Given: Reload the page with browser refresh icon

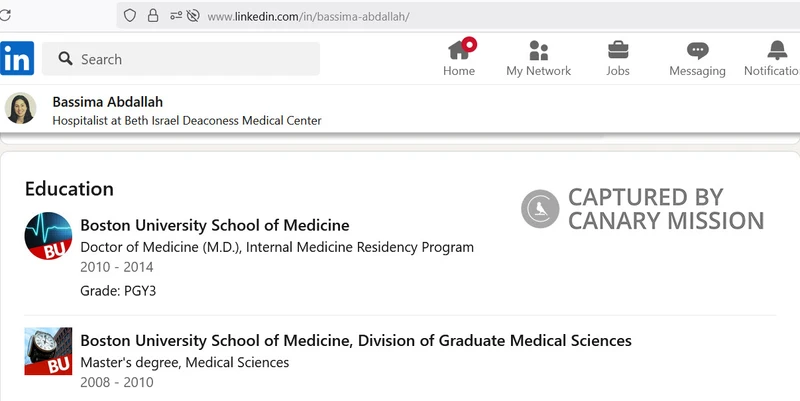Looking at the screenshot, I should pyautogui.click(x=3, y=15).
